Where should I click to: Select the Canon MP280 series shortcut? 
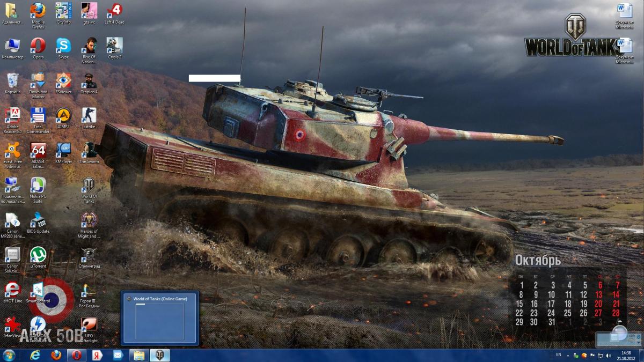click(12, 225)
